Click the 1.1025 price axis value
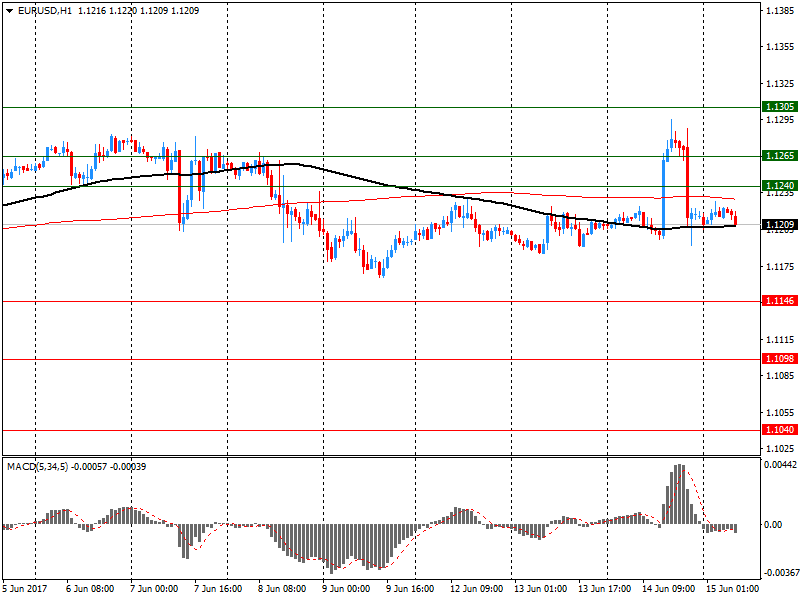800x600 pixels. pyautogui.click(x=780, y=448)
